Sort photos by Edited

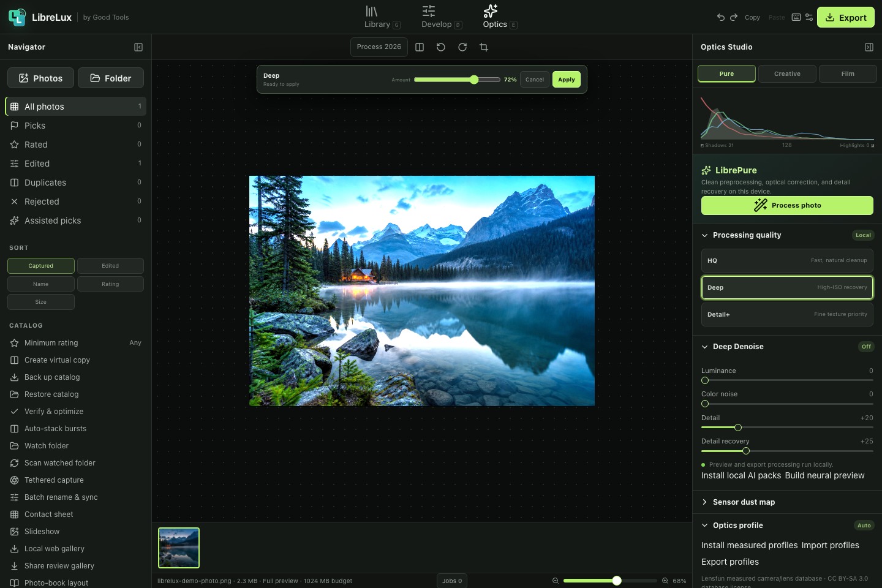tap(110, 266)
